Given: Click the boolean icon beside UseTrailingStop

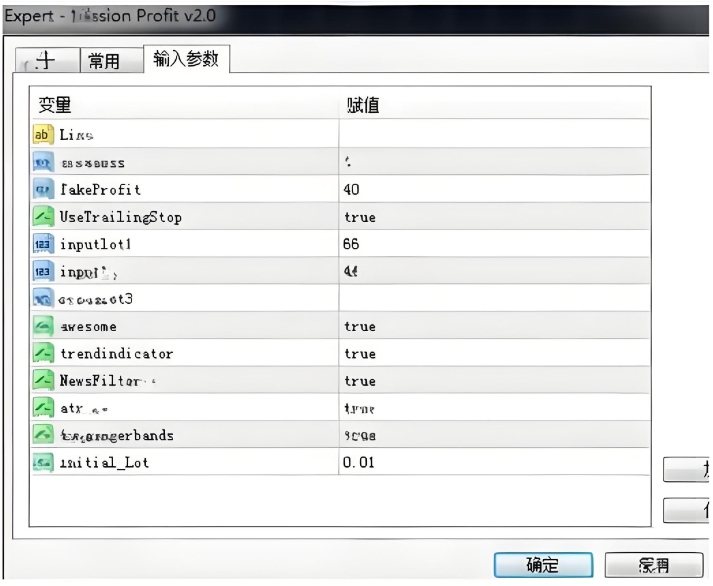Looking at the screenshot, I should (42, 216).
